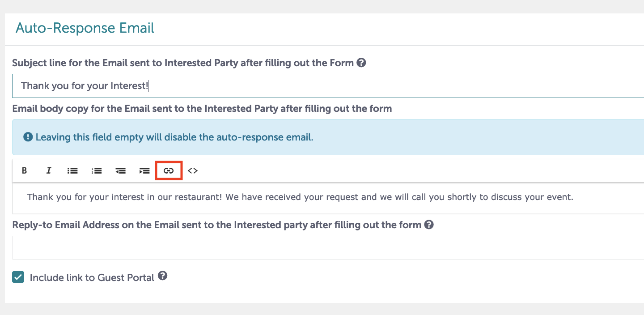The height and width of the screenshot is (315, 644).
Task: Open the insert link tool
Action: point(169,170)
